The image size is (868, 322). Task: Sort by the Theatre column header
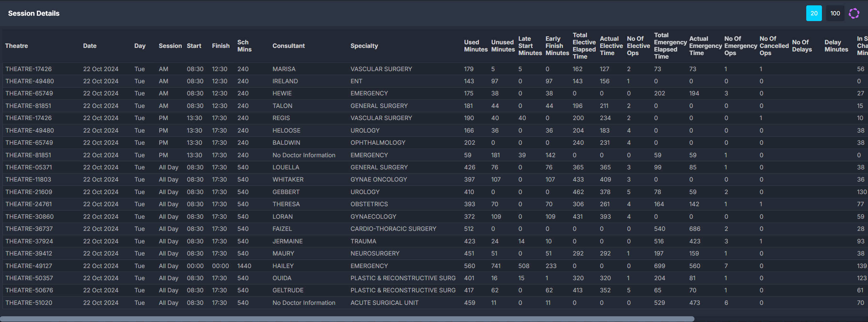coord(16,46)
